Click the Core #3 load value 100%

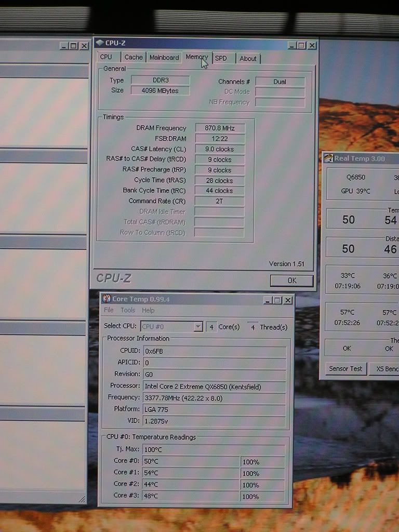click(x=262, y=496)
